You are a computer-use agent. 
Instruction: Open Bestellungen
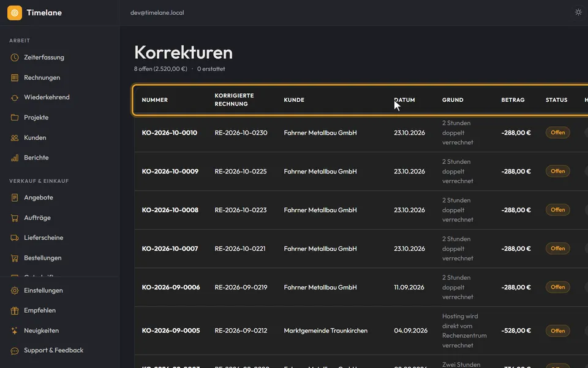tap(43, 258)
